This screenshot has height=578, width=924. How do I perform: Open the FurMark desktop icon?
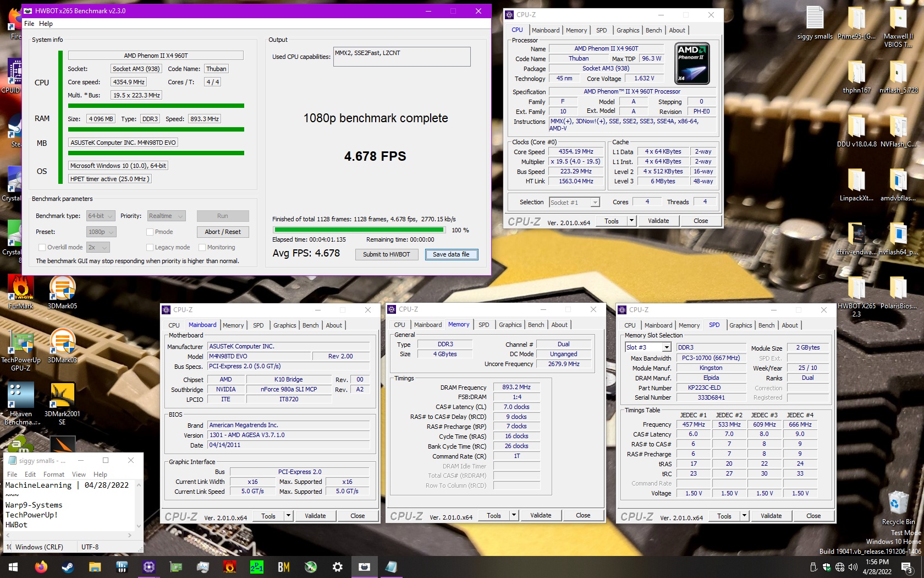[21, 292]
